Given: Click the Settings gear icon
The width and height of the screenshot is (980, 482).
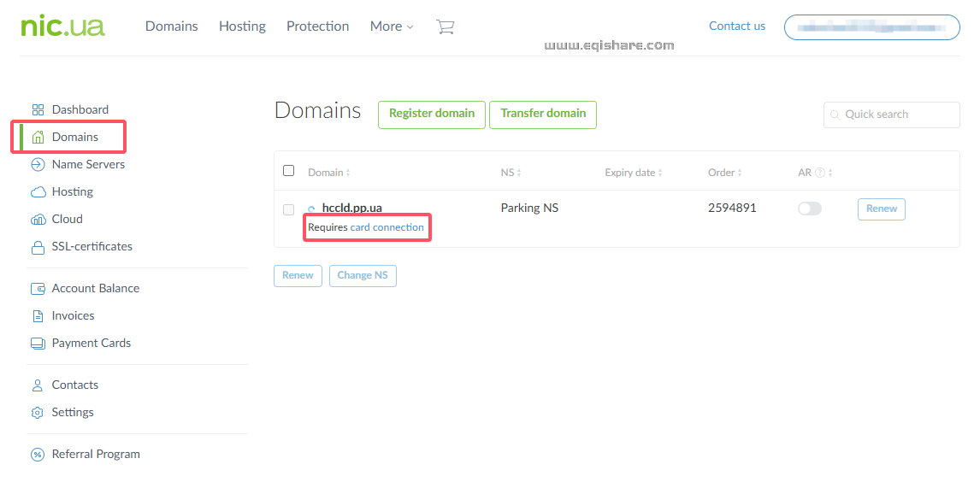Looking at the screenshot, I should [x=38, y=413].
